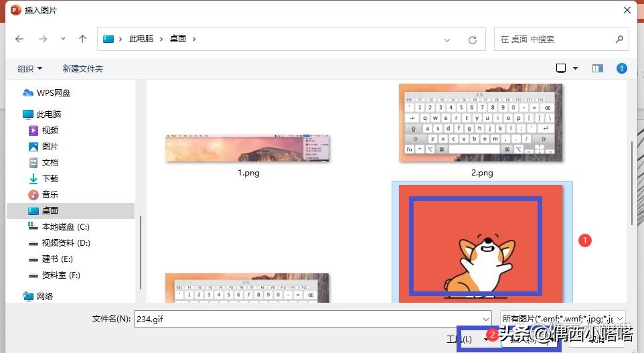644x353 pixels.
Task: Open 建书 (E:) drive
Action: pyautogui.click(x=57, y=259)
